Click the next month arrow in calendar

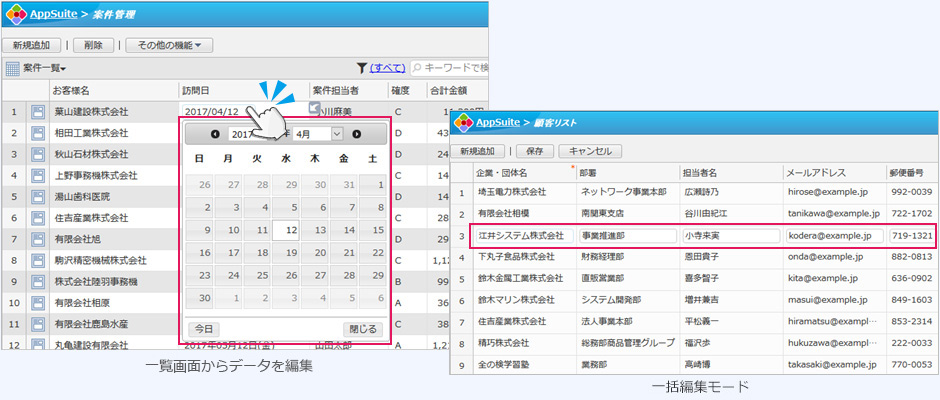click(356, 134)
